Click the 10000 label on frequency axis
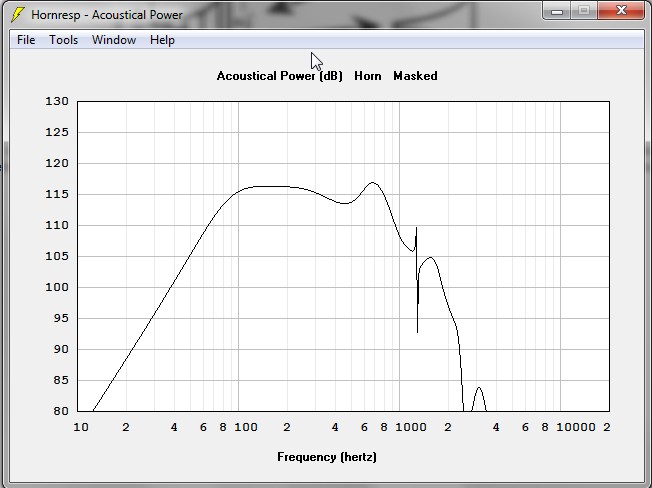Image resolution: width=652 pixels, height=488 pixels. (575, 427)
